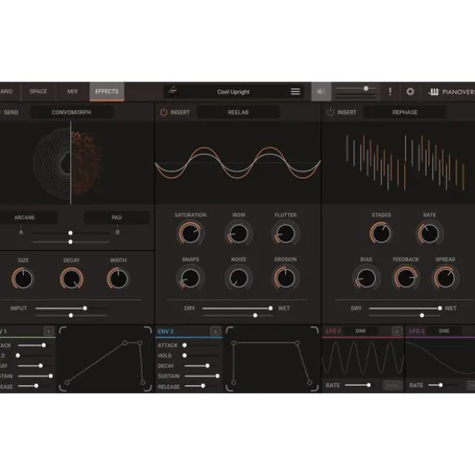Open the settings gear icon
Viewport: 475px width, 476px height.
point(410,91)
